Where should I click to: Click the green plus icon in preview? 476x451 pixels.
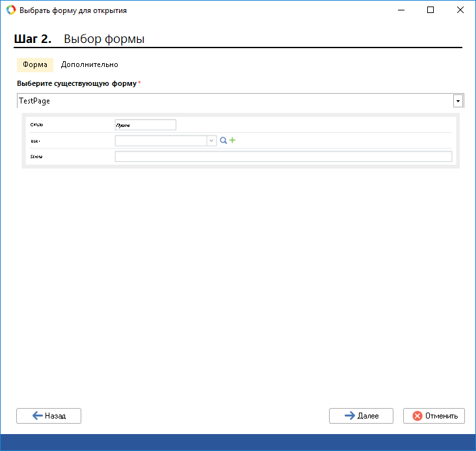click(x=232, y=140)
